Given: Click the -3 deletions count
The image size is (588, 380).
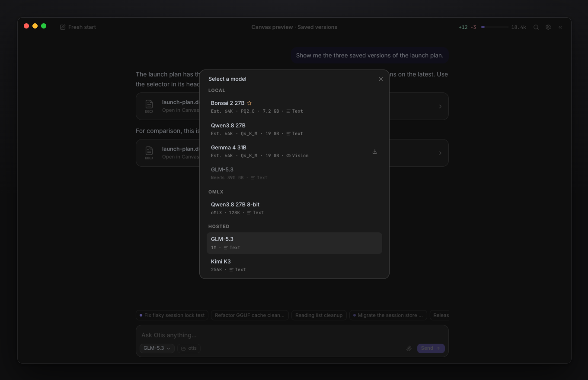Looking at the screenshot, I should 473,27.
